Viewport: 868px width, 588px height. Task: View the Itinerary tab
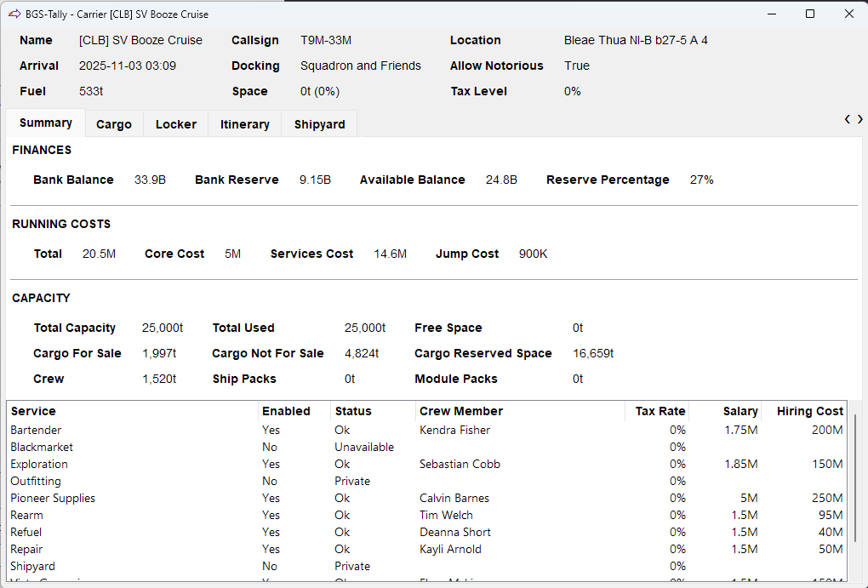[244, 123]
